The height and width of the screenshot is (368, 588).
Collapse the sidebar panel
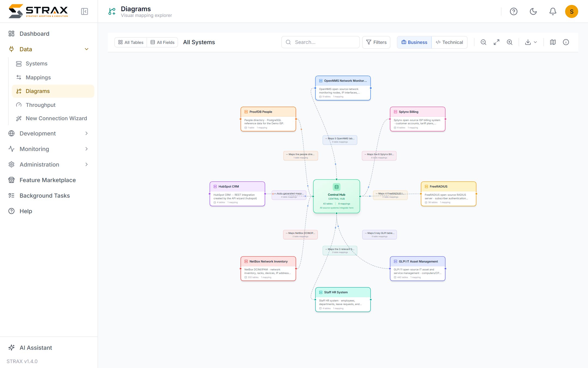(x=84, y=11)
